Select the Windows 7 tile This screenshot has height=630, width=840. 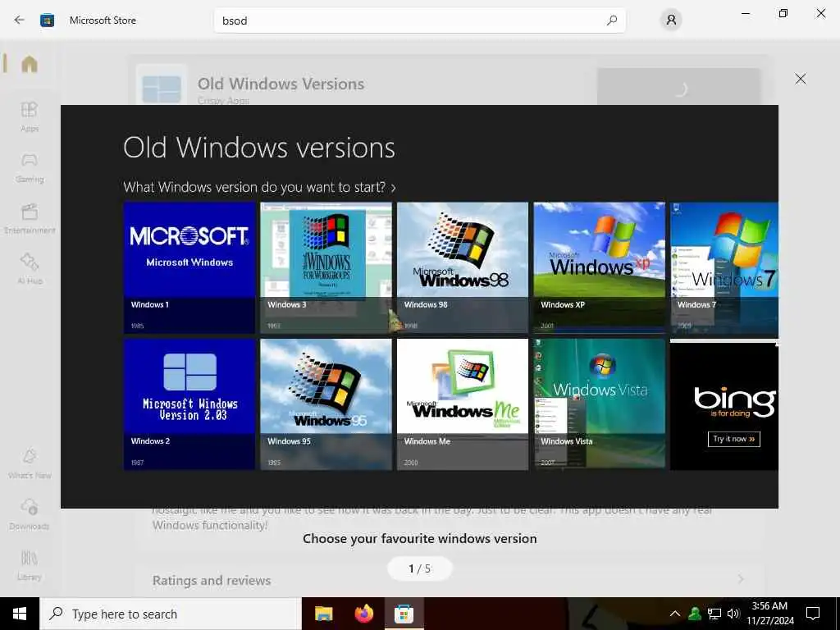(724, 268)
